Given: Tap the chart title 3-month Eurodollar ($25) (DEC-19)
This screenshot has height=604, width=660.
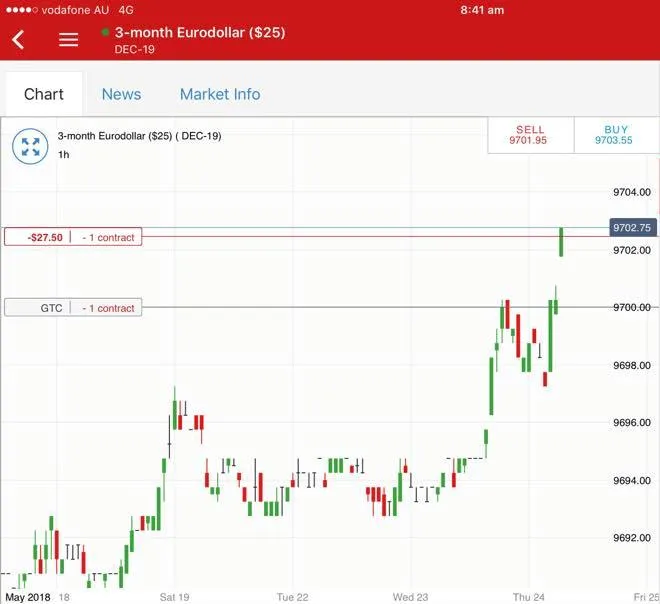Looking at the screenshot, I should [139, 136].
